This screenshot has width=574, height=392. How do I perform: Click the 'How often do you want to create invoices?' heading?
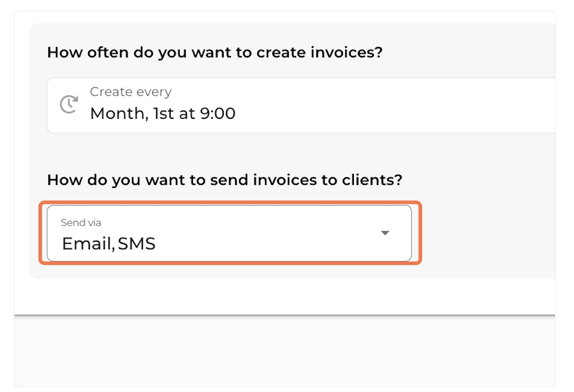[x=215, y=52]
